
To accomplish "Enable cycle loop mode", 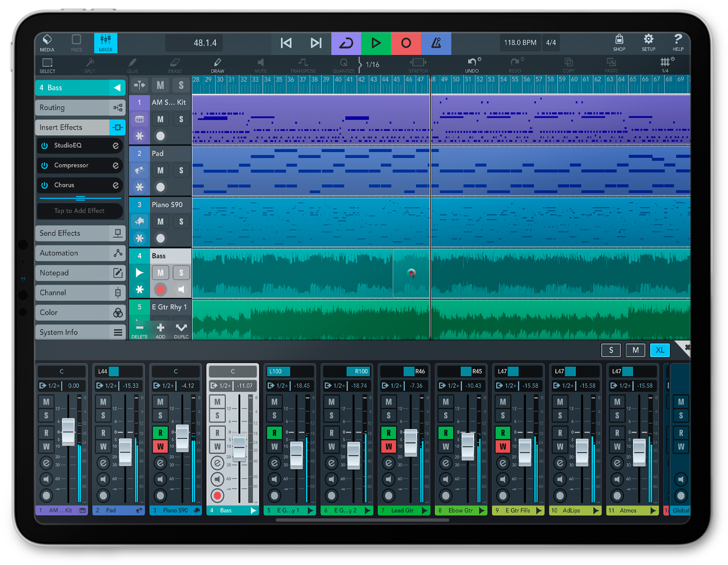I will coord(346,43).
